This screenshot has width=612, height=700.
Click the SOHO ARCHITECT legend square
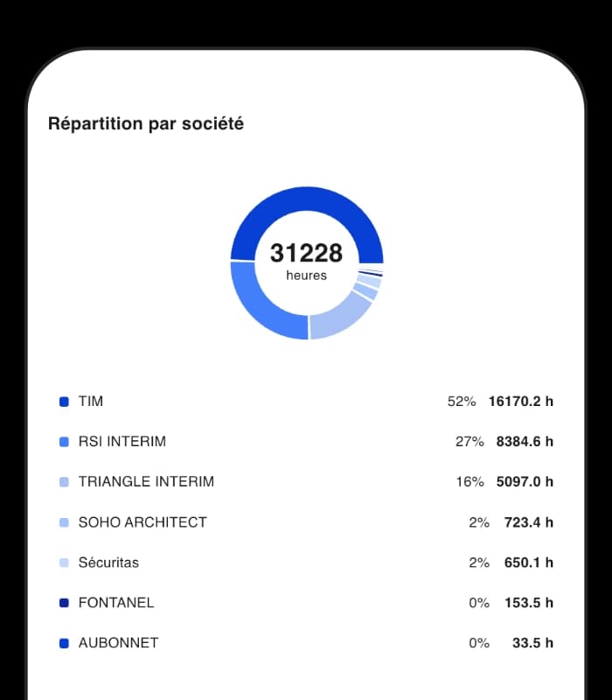tap(62, 522)
